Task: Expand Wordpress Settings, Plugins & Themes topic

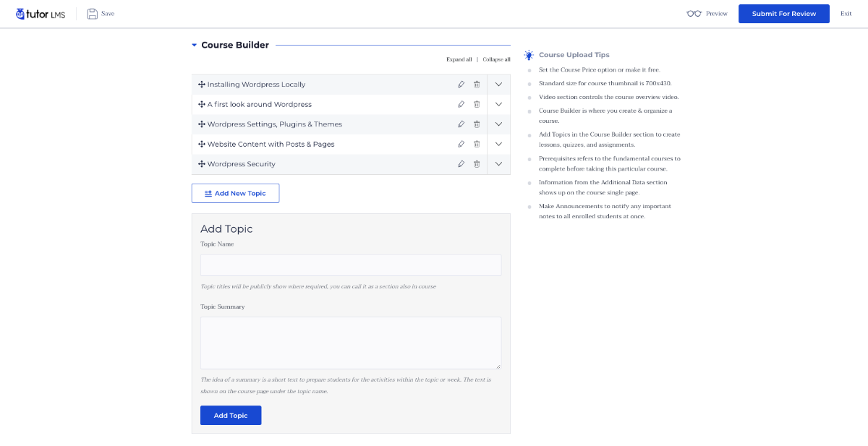Action: coord(498,124)
